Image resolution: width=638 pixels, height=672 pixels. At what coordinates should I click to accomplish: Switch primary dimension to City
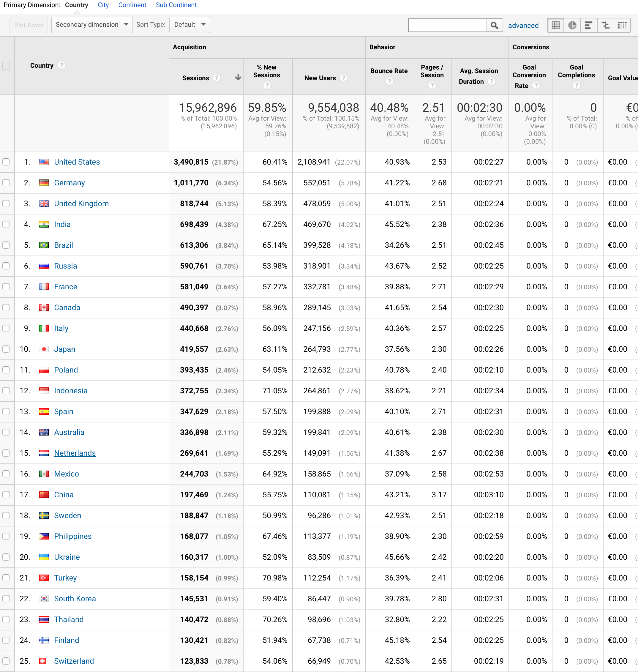point(103,5)
